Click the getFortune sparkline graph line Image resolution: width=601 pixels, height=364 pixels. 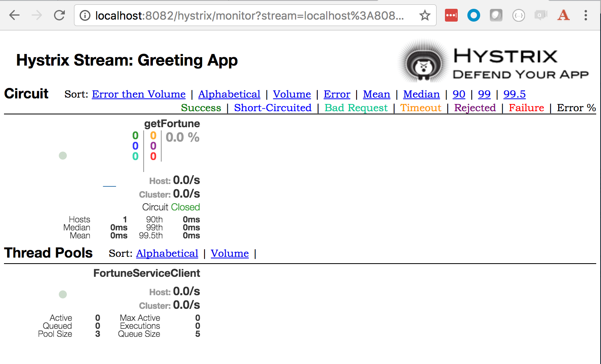click(109, 186)
